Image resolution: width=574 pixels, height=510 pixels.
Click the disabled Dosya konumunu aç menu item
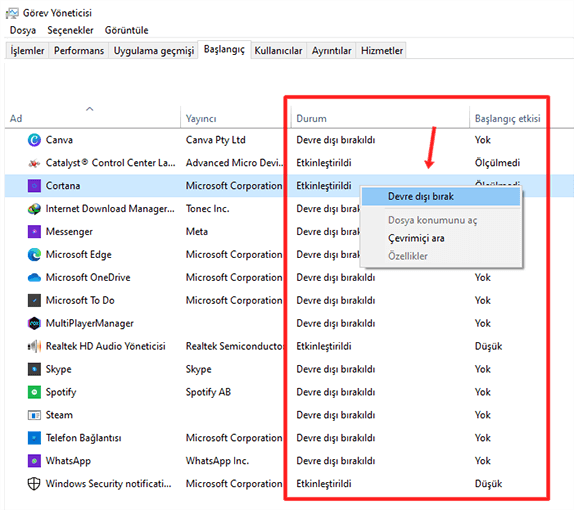pyautogui.click(x=441, y=220)
